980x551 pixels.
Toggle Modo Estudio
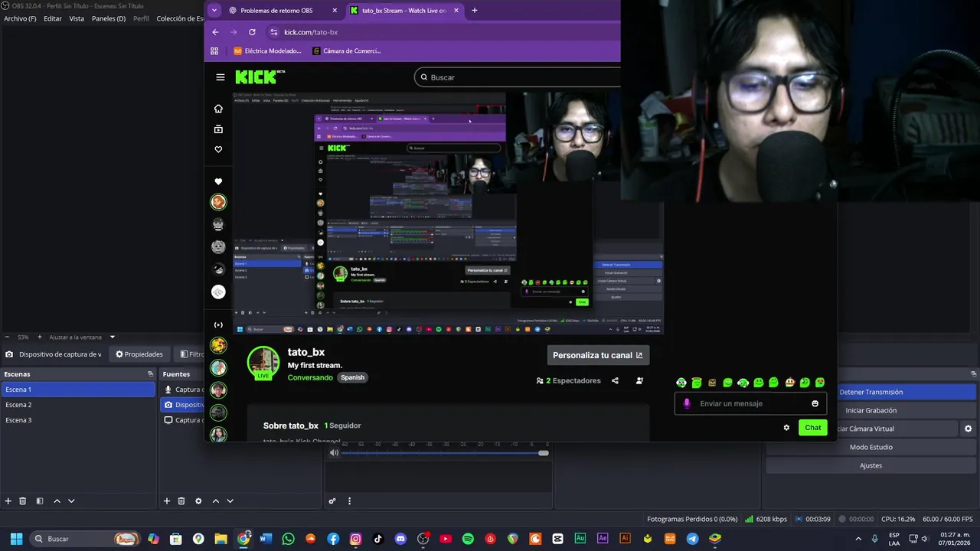pos(871,447)
